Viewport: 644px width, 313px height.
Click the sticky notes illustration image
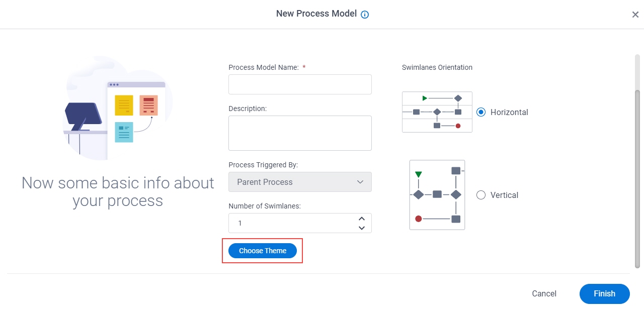[118, 108]
